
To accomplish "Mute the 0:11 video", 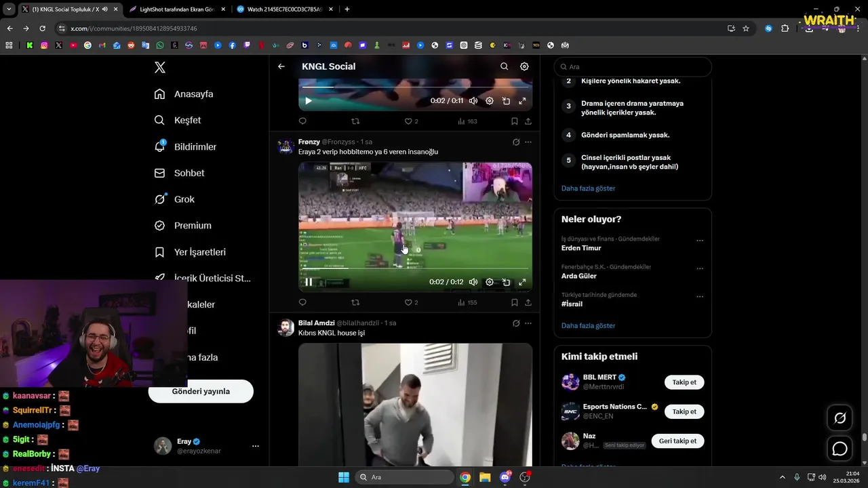I will click(x=473, y=101).
